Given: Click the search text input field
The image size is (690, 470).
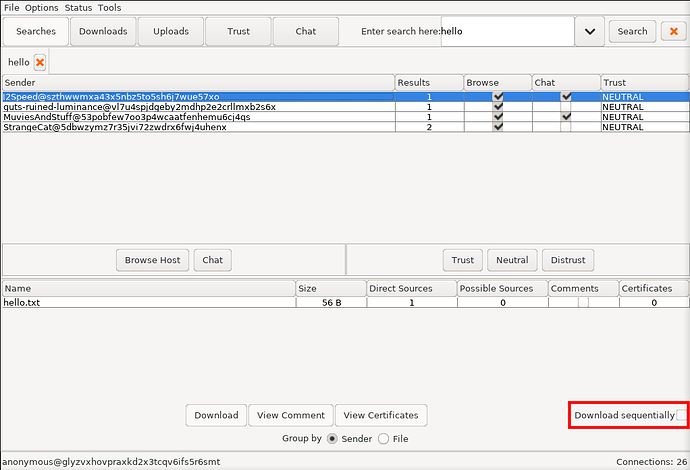Looking at the screenshot, I should click(507, 31).
